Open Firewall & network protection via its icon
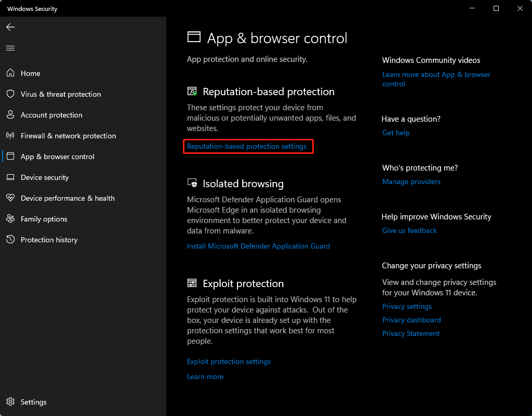The width and height of the screenshot is (532, 416). click(x=10, y=136)
